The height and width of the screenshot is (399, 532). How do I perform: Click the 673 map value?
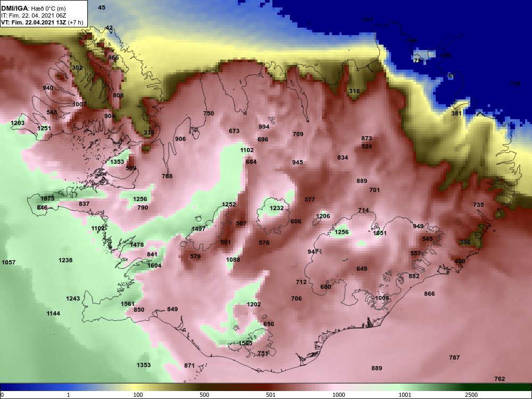(234, 131)
